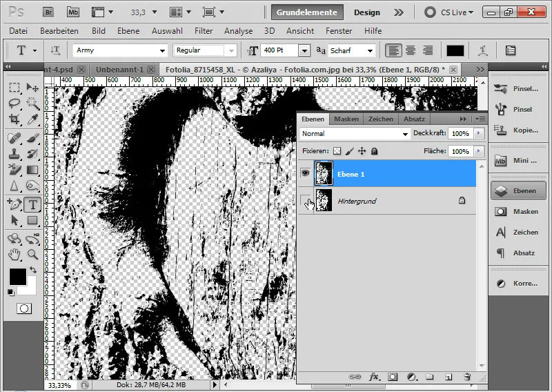Toggle lock image pixels brush icon
The height and width of the screenshot is (392, 552).
[x=350, y=151]
